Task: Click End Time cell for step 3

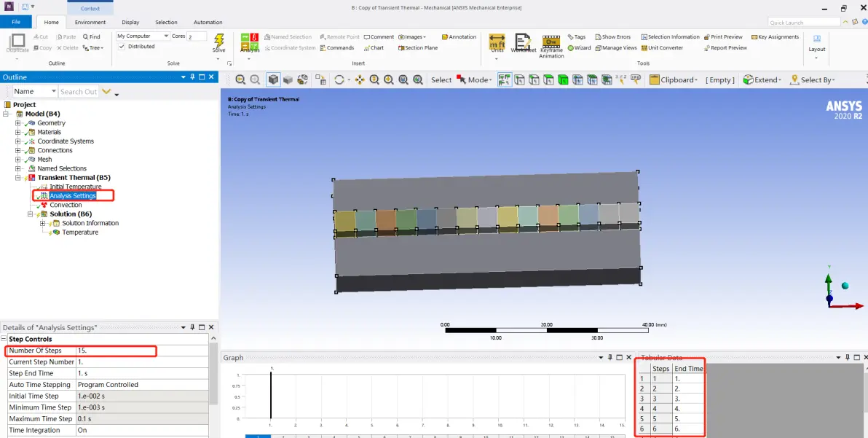Action: [x=689, y=399]
